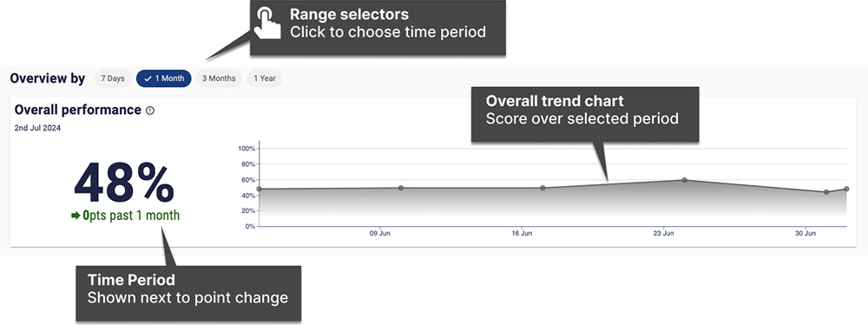Click the chart data point near 09 Jun
868x326 pixels.
click(x=401, y=188)
